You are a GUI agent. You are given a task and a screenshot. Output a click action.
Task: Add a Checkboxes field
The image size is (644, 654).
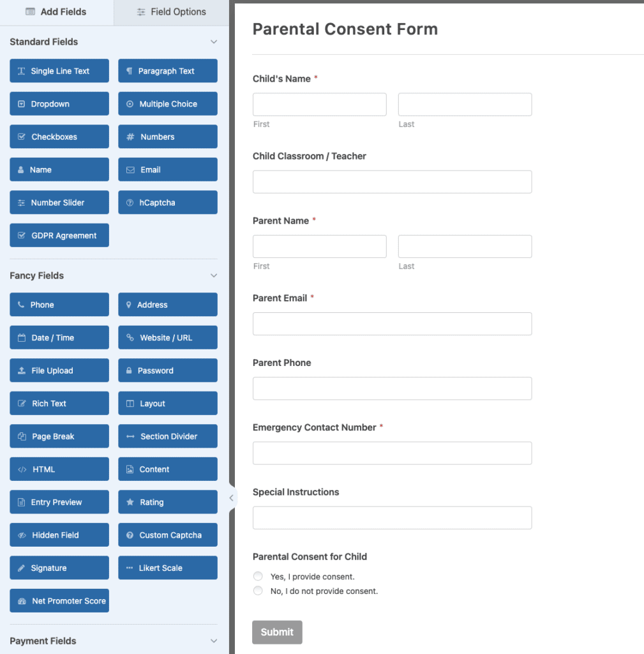(59, 136)
